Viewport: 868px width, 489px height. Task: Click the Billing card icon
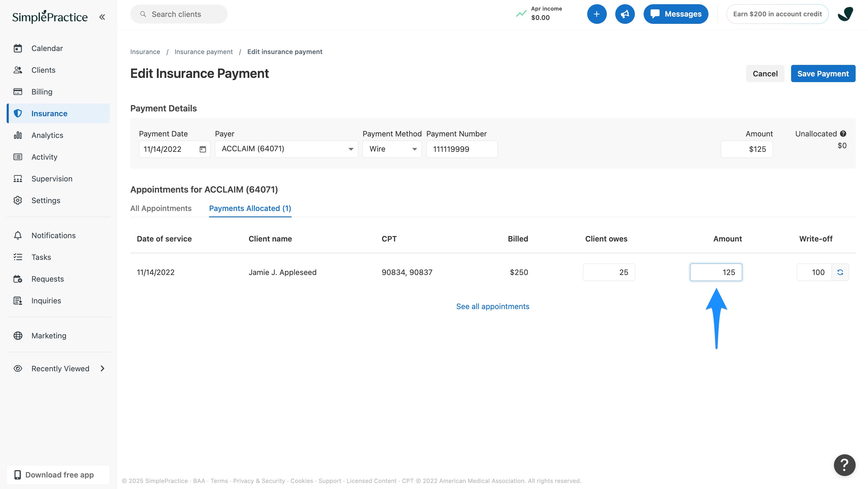18,92
